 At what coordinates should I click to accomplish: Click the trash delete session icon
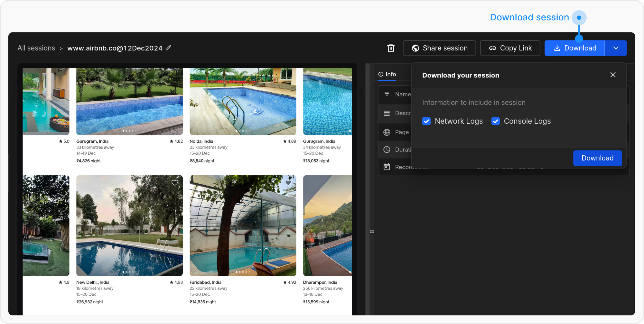coord(391,48)
